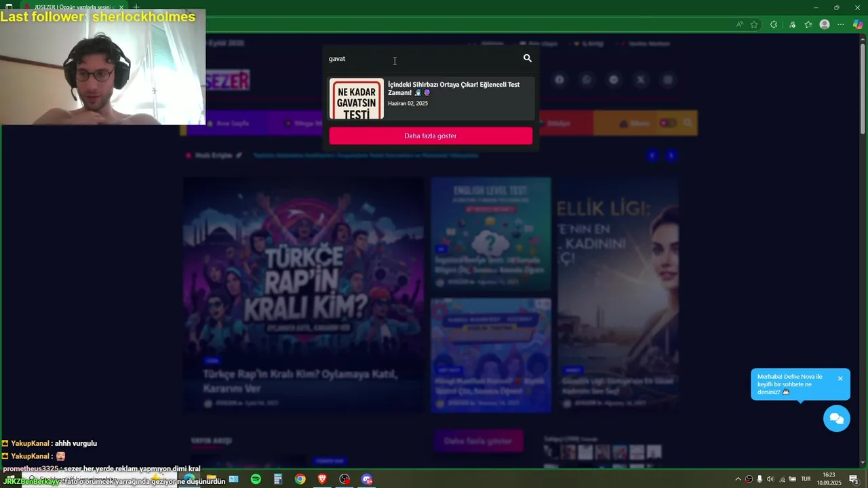Open a new browser tab
This screenshot has height=488, width=868.
click(136, 7)
